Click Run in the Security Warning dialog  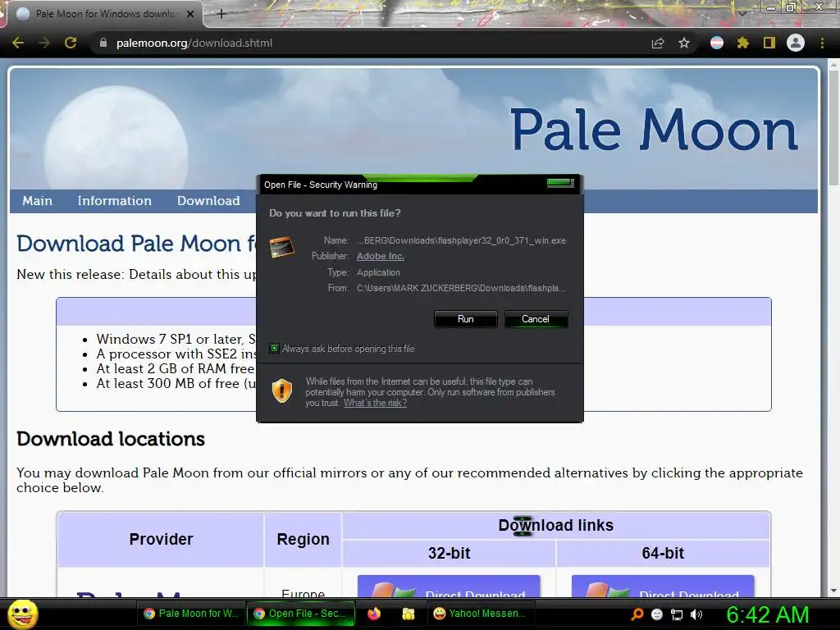466,319
